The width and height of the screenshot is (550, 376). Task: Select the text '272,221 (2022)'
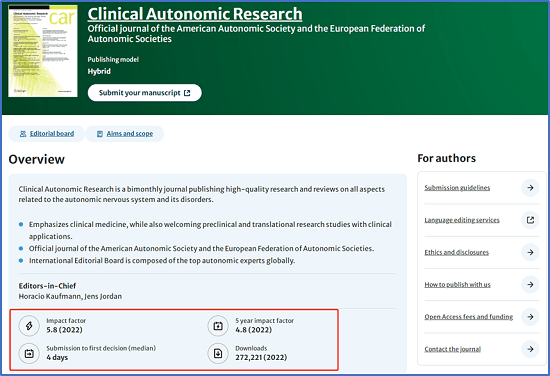(x=261, y=357)
